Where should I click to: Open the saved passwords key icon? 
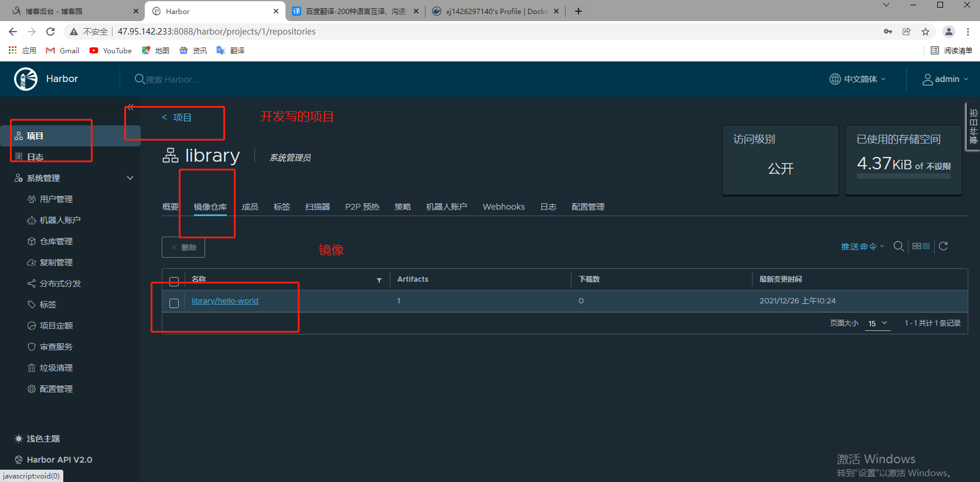pos(888,32)
